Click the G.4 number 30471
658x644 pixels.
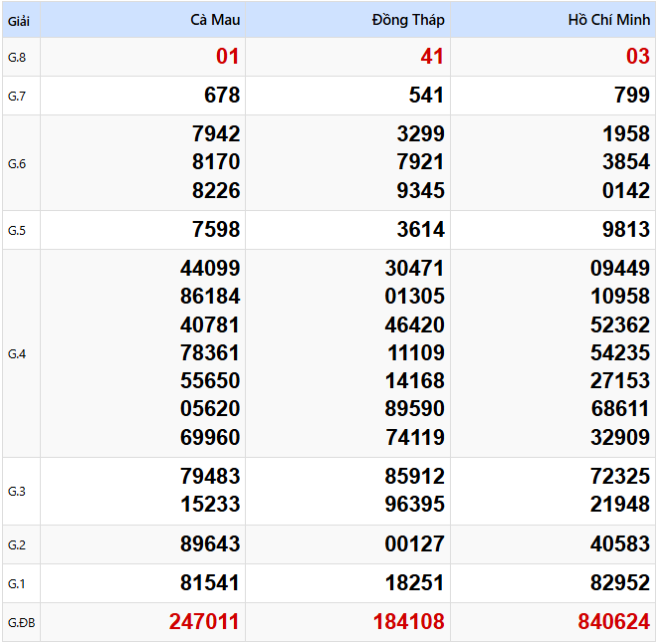click(x=414, y=268)
